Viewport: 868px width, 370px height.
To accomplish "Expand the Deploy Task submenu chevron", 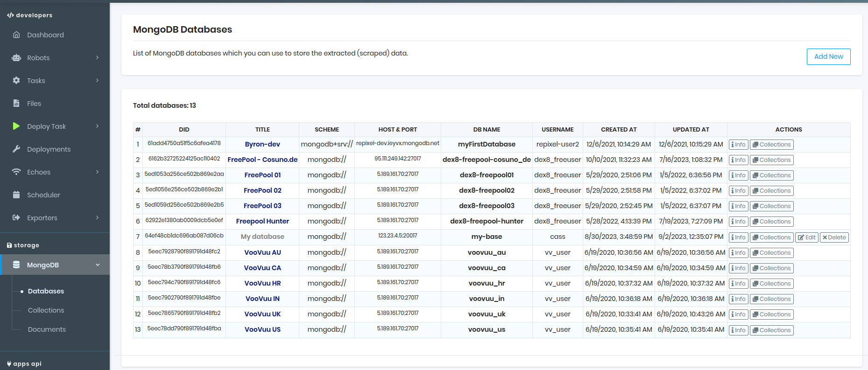I will [x=97, y=126].
